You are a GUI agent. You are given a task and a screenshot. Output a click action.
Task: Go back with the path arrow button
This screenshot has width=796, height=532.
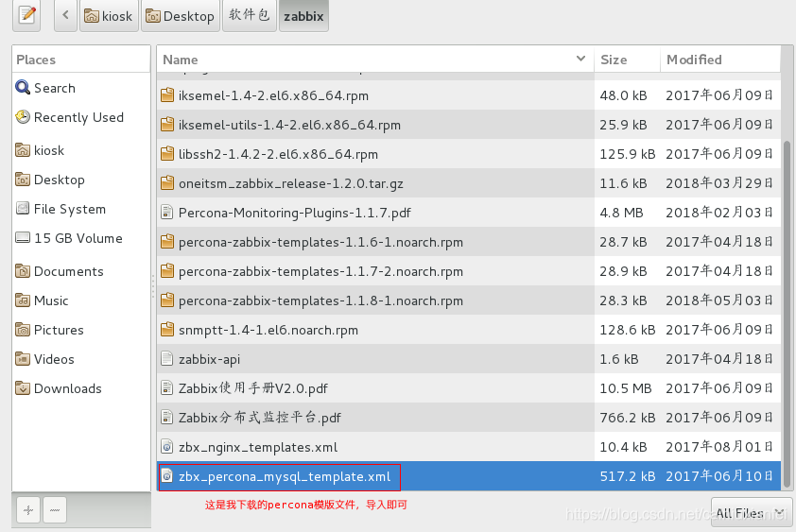click(65, 15)
